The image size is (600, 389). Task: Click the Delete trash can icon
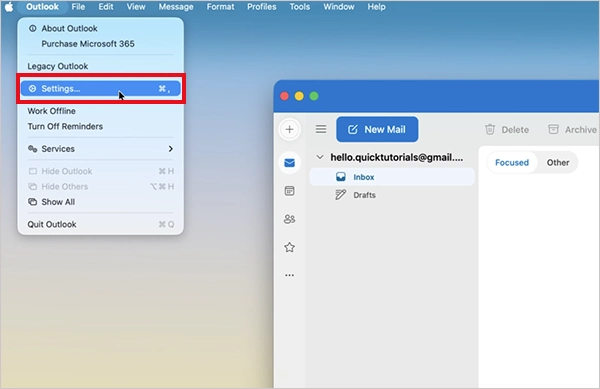point(490,130)
